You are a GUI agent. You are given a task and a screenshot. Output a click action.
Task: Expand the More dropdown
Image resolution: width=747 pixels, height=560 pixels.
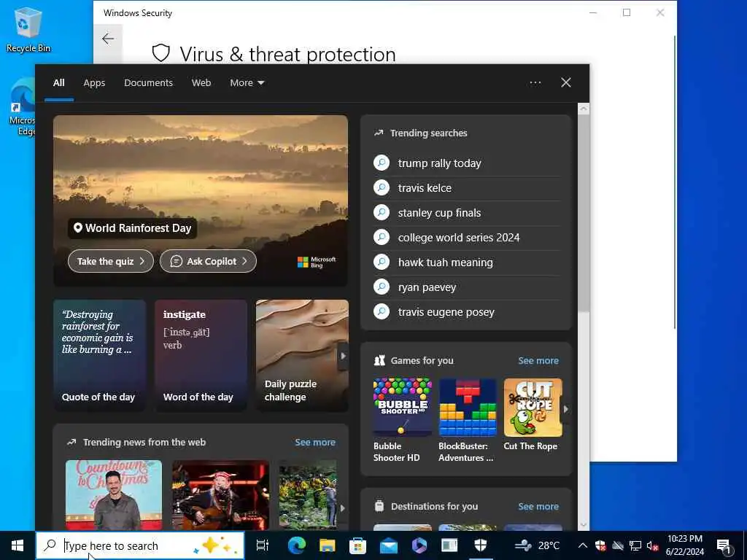247,83
